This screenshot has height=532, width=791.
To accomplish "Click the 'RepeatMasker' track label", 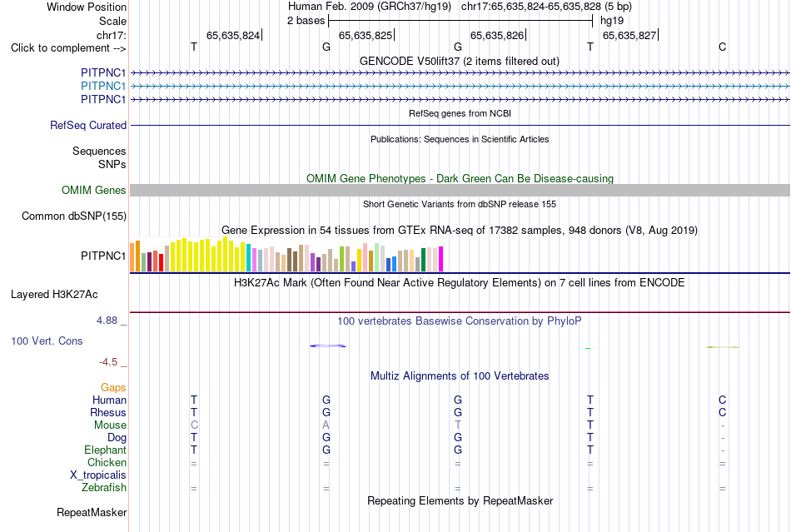I will coord(92,512).
